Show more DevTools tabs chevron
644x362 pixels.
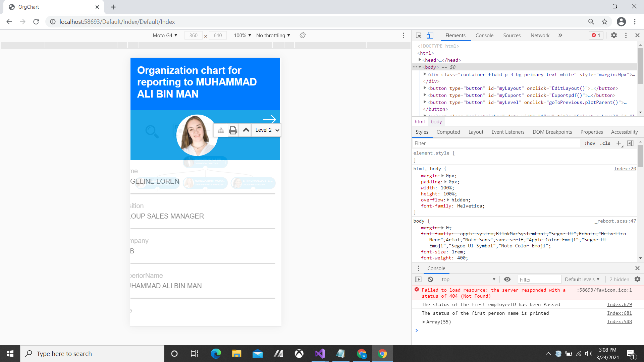560,35
